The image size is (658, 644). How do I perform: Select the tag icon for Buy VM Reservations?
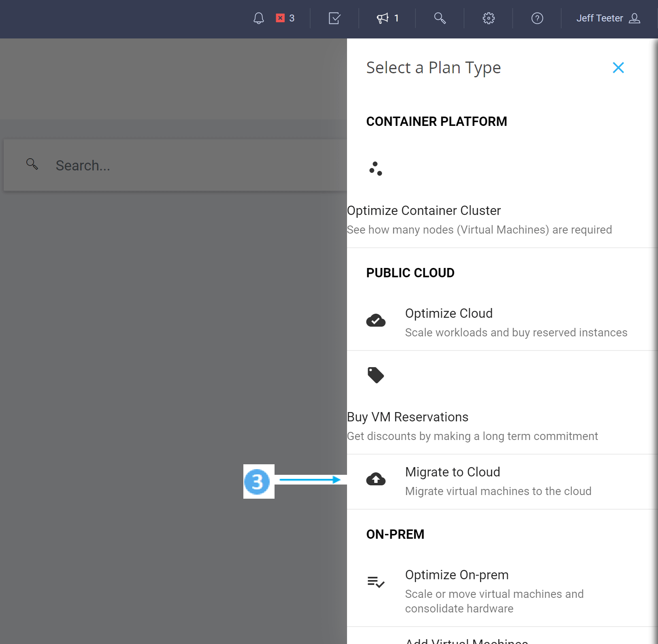click(x=376, y=375)
